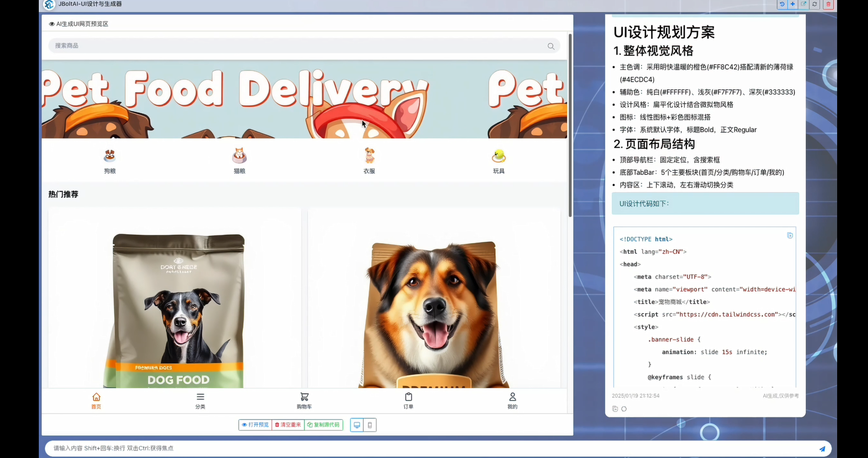Click the <title>宠物商城</title> code line
The width and height of the screenshot is (868, 458).
point(672,302)
